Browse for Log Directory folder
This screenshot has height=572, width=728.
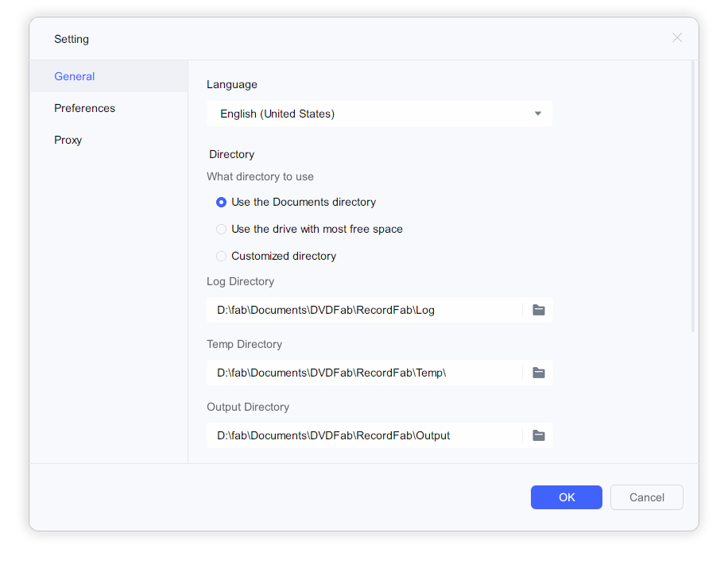[539, 310]
